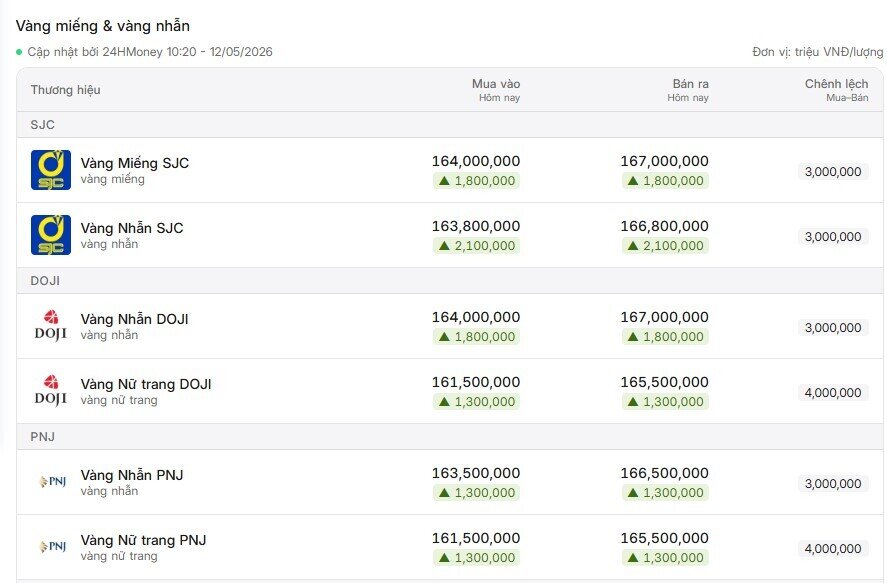Image resolution: width=887 pixels, height=583 pixels.
Task: Click Vàng Nhẫn PNJ buy change badge 1,300,000
Action: (477, 493)
